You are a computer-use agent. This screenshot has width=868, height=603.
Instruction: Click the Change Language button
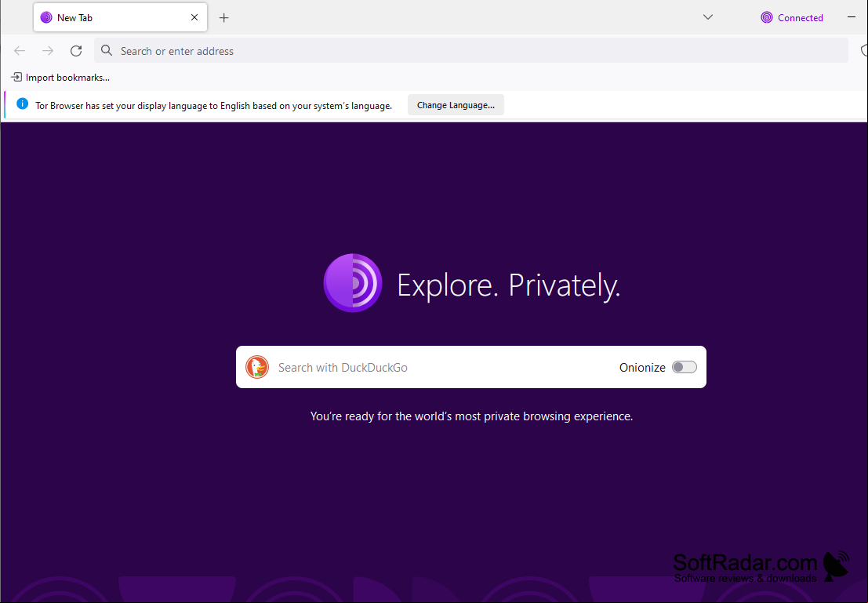pyautogui.click(x=456, y=105)
